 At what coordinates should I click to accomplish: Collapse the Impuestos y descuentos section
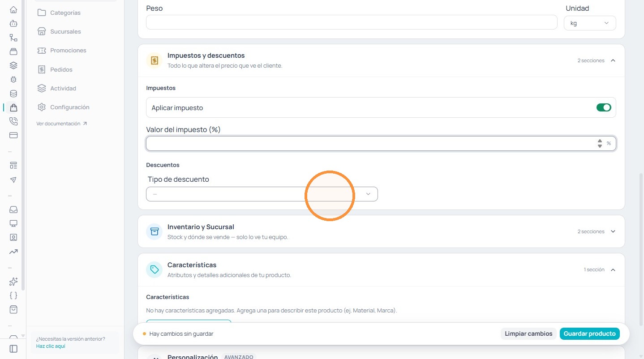[x=613, y=60]
